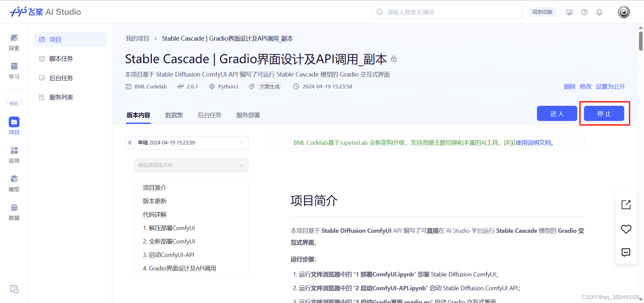Switch to the 版本内容 tab
This screenshot has width=644, height=303.
pos(138,115)
